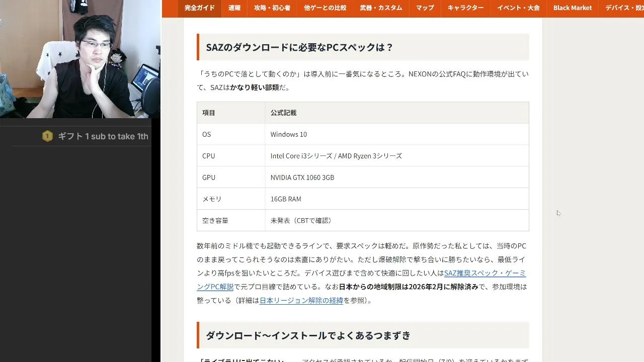The width and height of the screenshot is (644, 362).
Task: Click bold text 日本からの地域制限は2026年2月に解除済み
Action: click(409, 287)
